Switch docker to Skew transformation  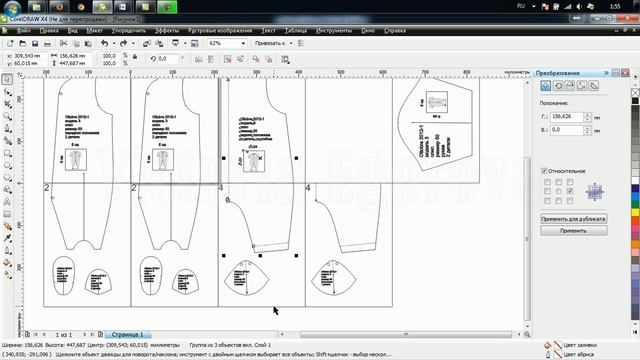coord(593,86)
